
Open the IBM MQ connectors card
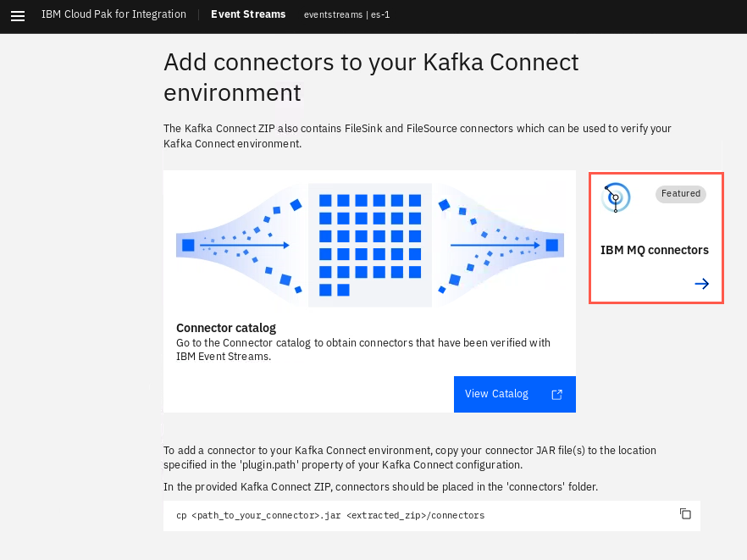click(x=656, y=238)
